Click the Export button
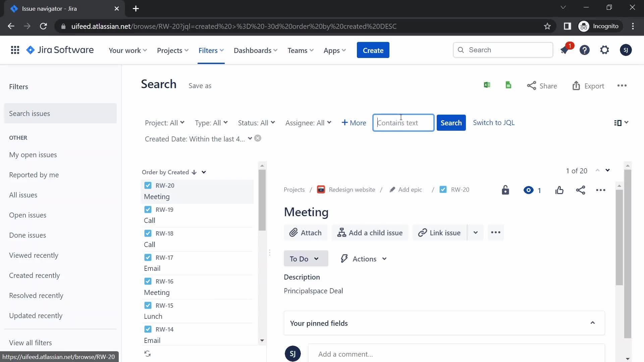644x362 pixels. click(x=588, y=86)
